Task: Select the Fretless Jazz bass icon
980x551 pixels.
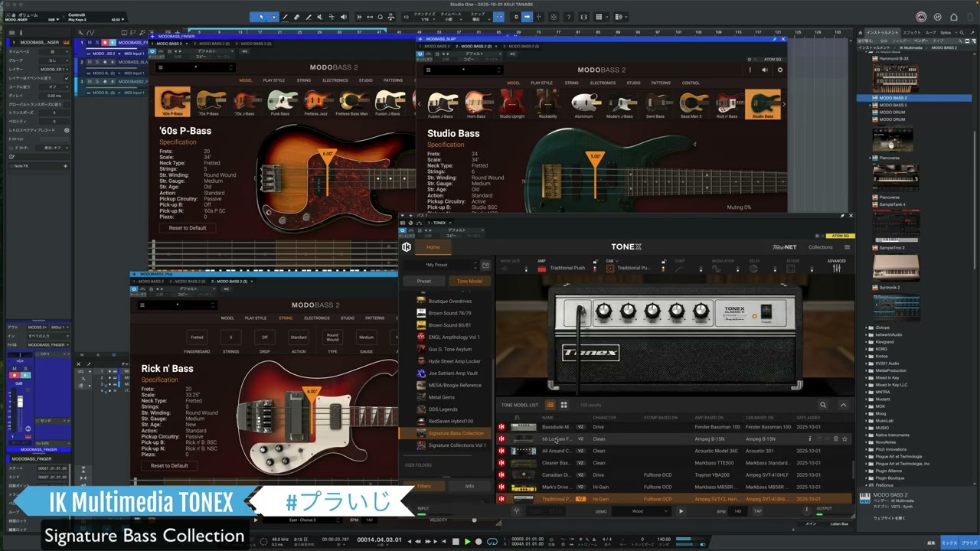Action: coord(315,102)
